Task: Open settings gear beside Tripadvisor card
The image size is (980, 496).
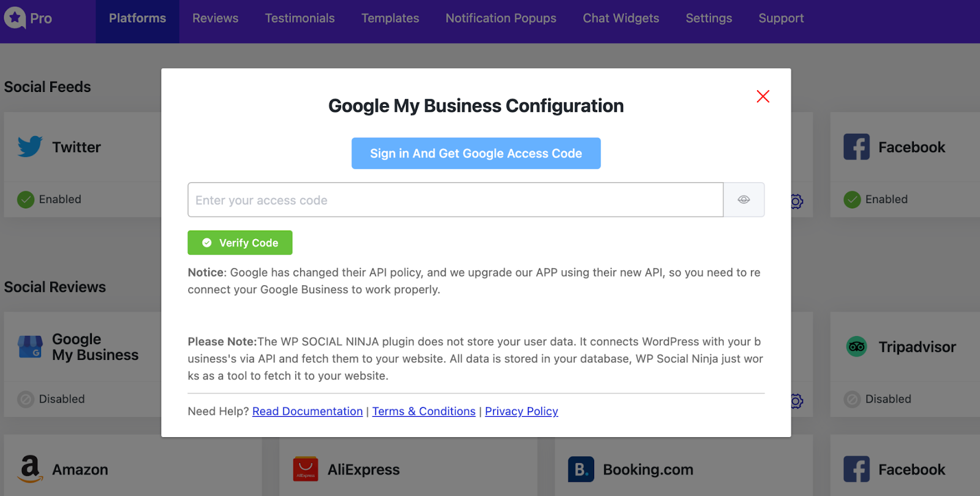Action: [x=797, y=401]
